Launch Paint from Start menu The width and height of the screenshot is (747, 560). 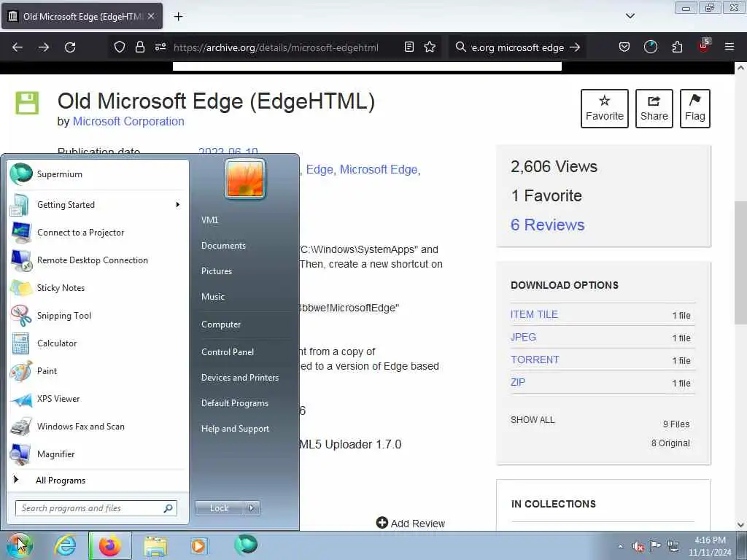[x=98, y=371]
